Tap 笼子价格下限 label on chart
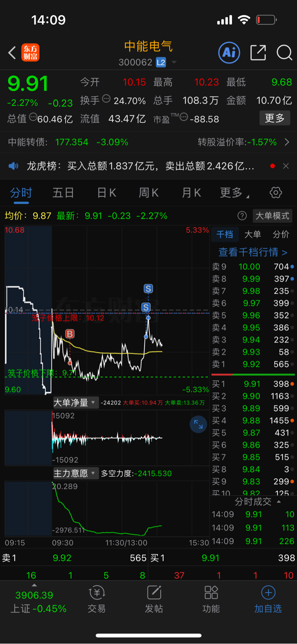The width and height of the screenshot is (297, 644). [x=42, y=373]
